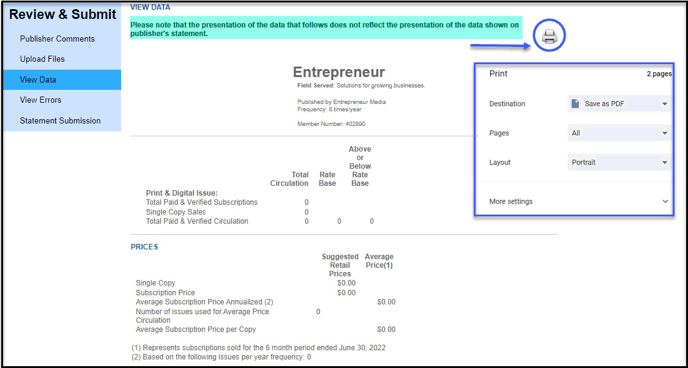Click the printer icon

click(x=549, y=36)
